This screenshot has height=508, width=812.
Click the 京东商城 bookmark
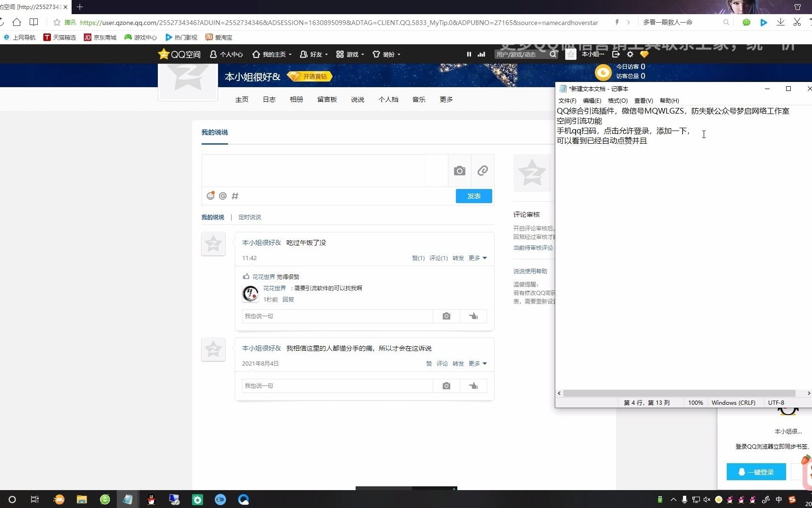pyautogui.click(x=100, y=37)
